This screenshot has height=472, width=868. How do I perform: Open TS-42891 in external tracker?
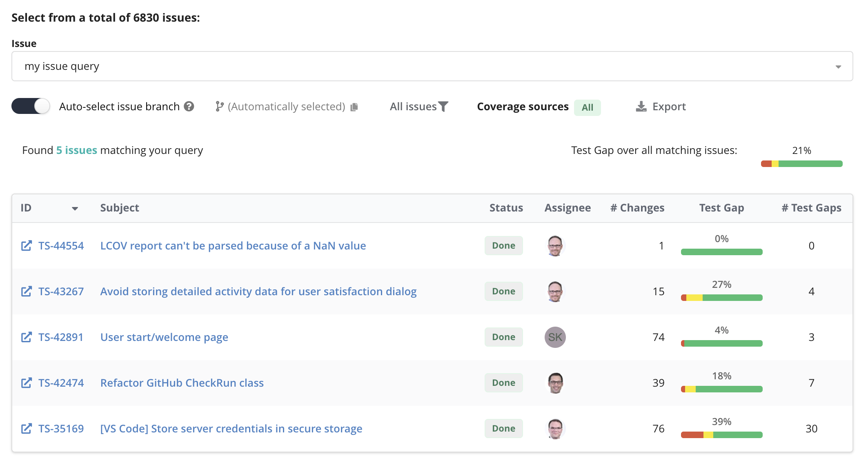(27, 337)
